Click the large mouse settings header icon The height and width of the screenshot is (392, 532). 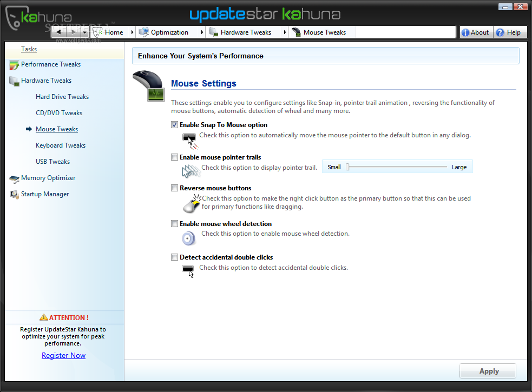pyautogui.click(x=149, y=86)
